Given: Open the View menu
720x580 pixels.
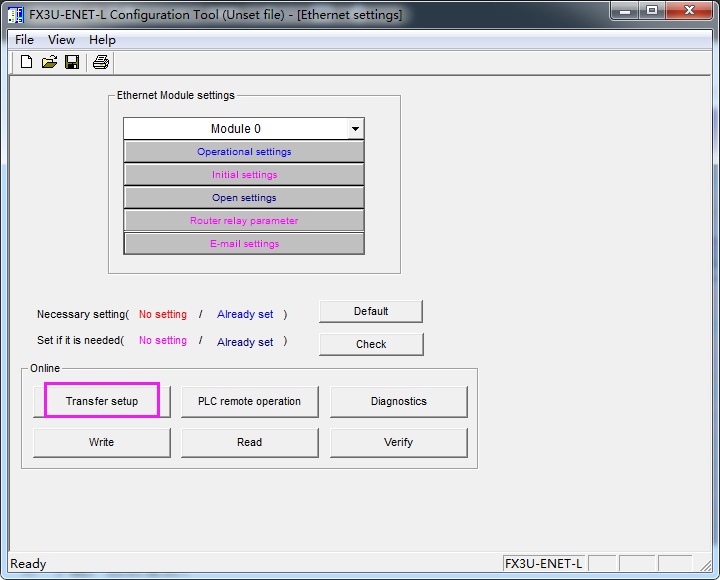Looking at the screenshot, I should pos(62,40).
